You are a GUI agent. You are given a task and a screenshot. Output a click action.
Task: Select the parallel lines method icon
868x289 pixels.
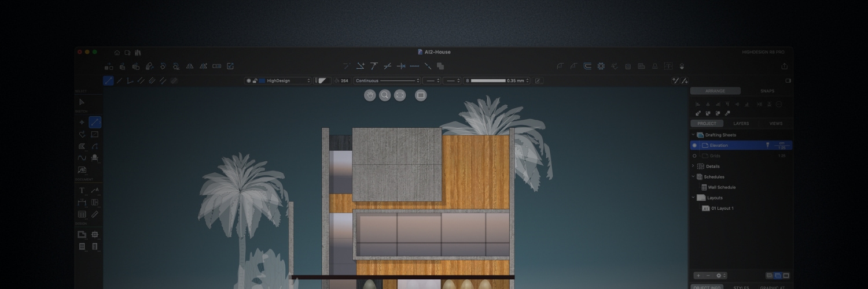tap(141, 81)
